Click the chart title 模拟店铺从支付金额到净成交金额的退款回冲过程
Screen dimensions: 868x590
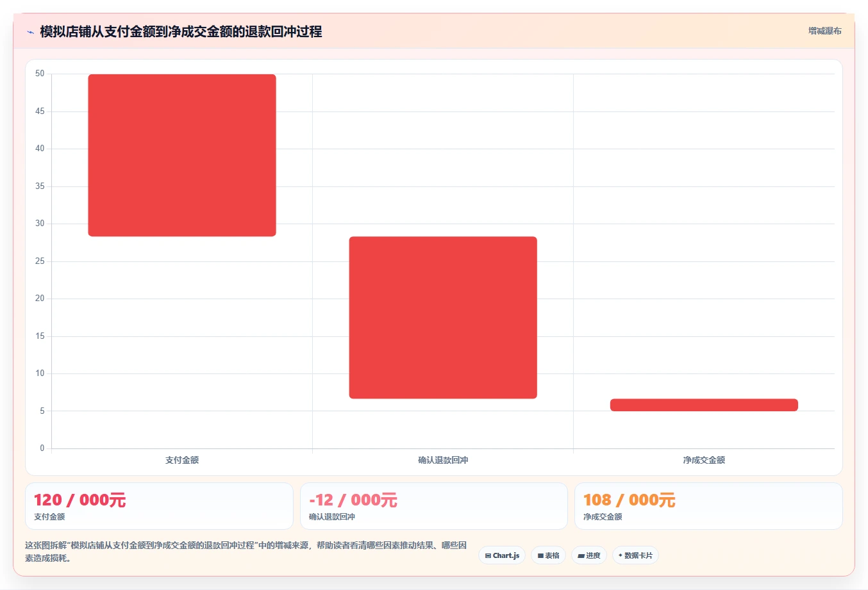click(x=181, y=31)
